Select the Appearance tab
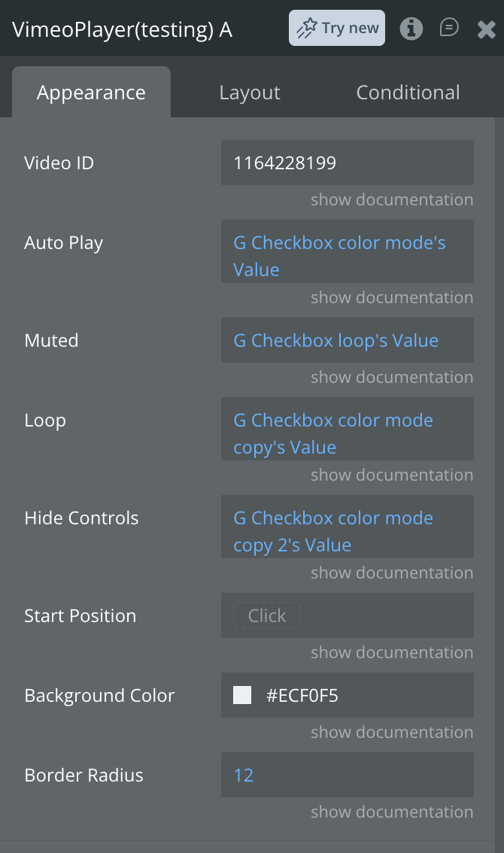This screenshot has height=853, width=504. pos(91,93)
